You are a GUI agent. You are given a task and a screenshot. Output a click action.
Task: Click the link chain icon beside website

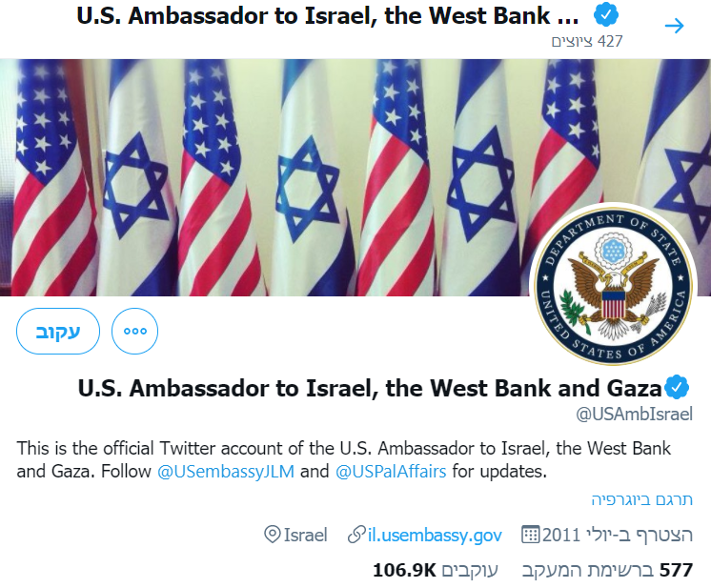(x=356, y=535)
